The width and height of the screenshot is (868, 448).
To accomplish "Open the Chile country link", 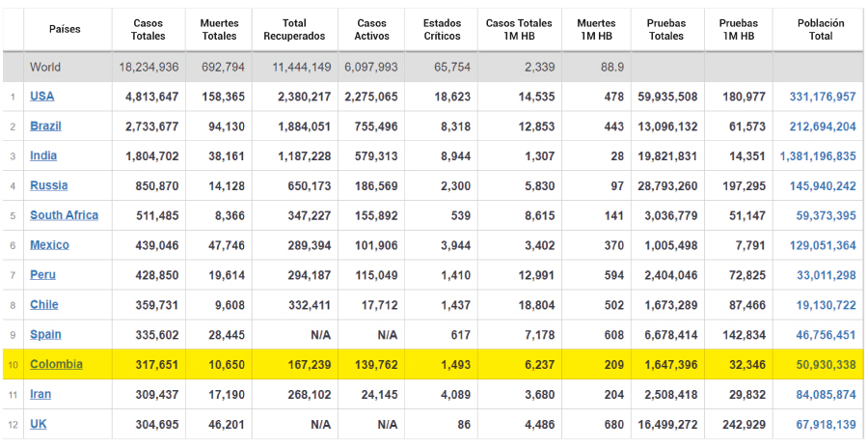I will tap(43, 305).
